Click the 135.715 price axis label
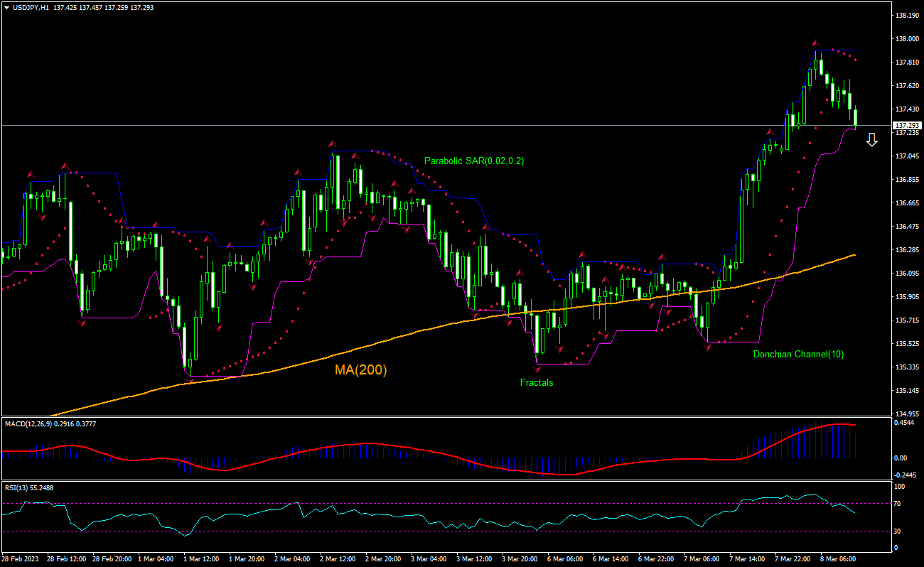The image size is (924, 567). click(x=907, y=320)
